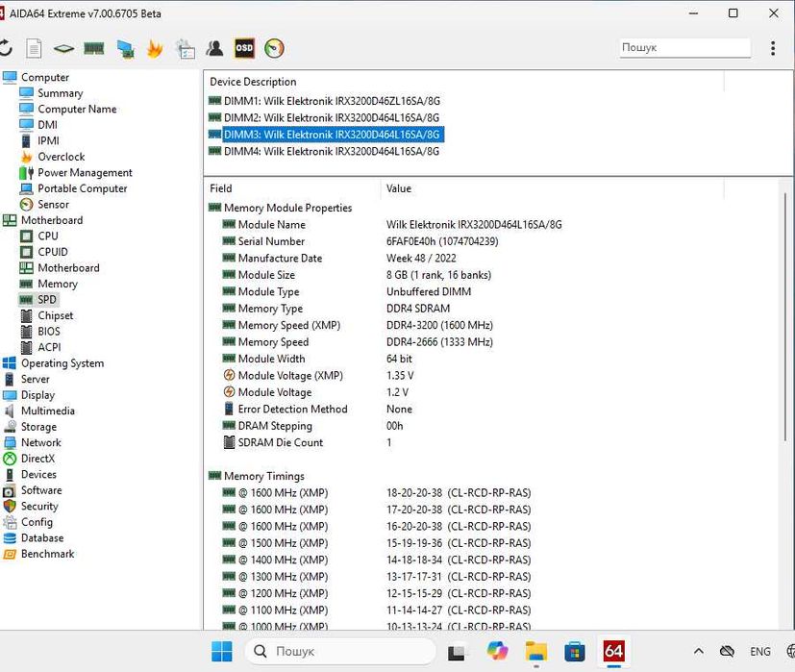Select DIMM4 Wilk Elektronik module row
This screenshot has height=672, width=795.
click(332, 151)
